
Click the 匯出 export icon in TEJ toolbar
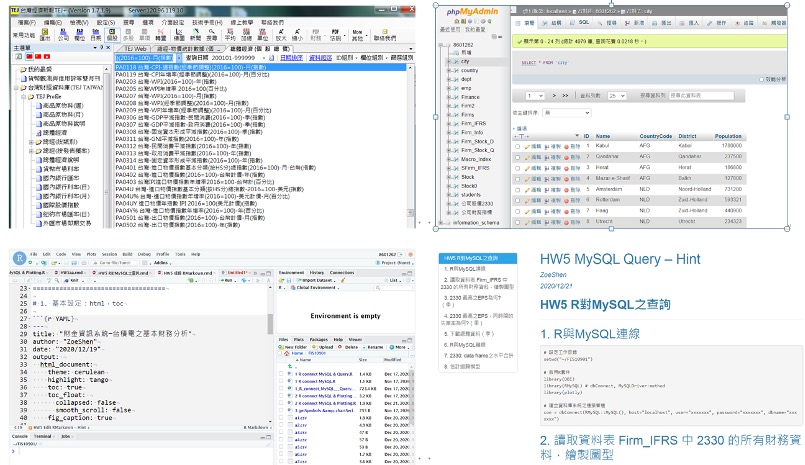point(46,35)
